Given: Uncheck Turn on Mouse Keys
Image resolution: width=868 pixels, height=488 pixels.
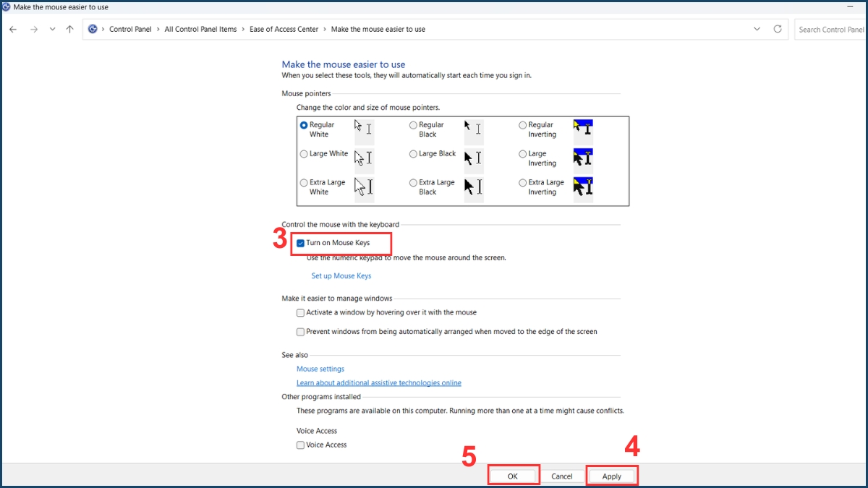Looking at the screenshot, I should click(300, 243).
